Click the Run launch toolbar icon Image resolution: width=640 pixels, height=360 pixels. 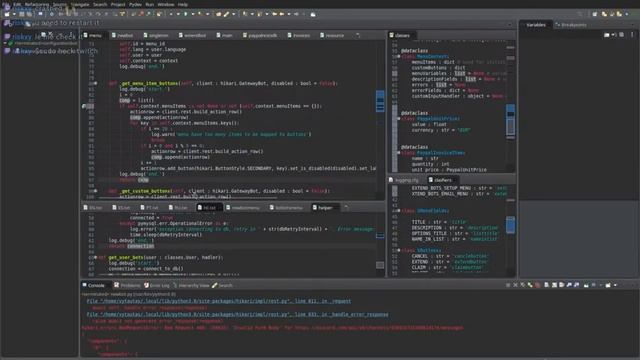click(186, 14)
